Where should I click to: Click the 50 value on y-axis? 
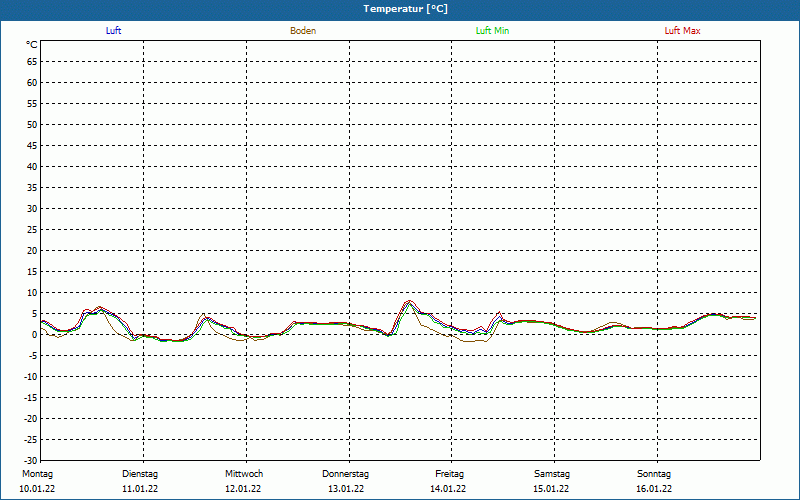[32, 124]
